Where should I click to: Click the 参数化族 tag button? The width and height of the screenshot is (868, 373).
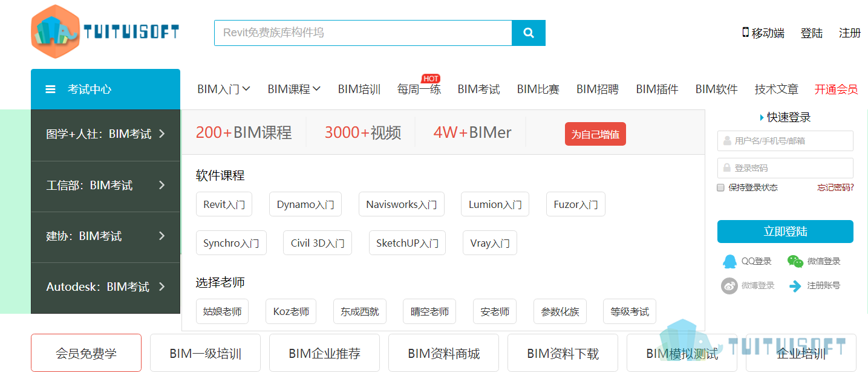[560, 311]
